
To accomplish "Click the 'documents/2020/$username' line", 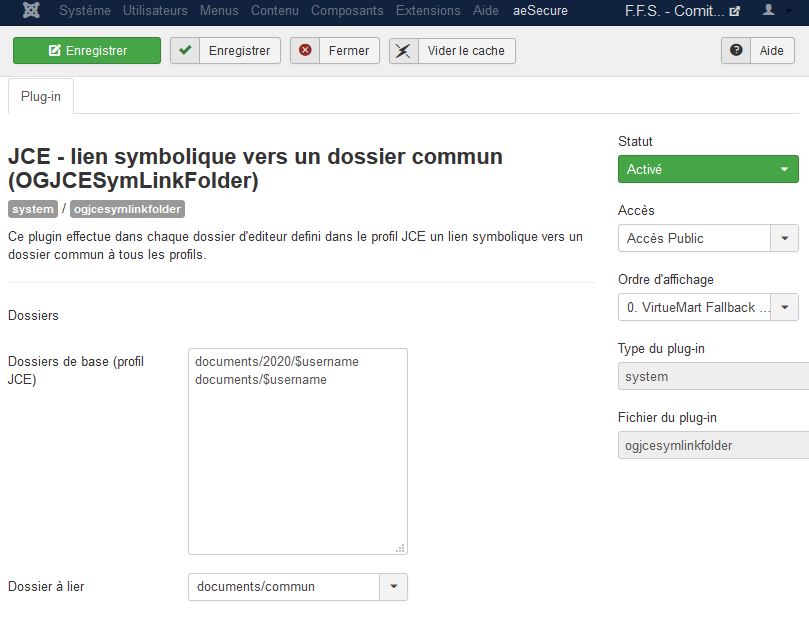I will pyautogui.click(x=277, y=361).
